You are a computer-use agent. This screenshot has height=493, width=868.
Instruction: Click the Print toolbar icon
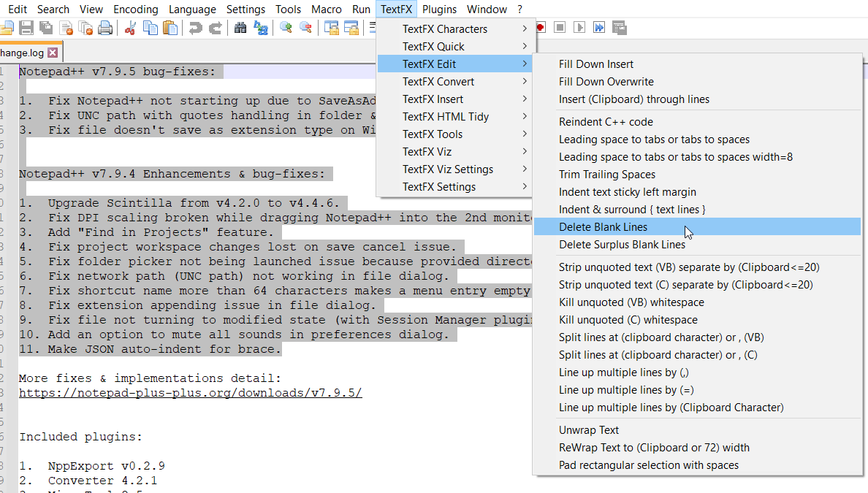point(105,28)
